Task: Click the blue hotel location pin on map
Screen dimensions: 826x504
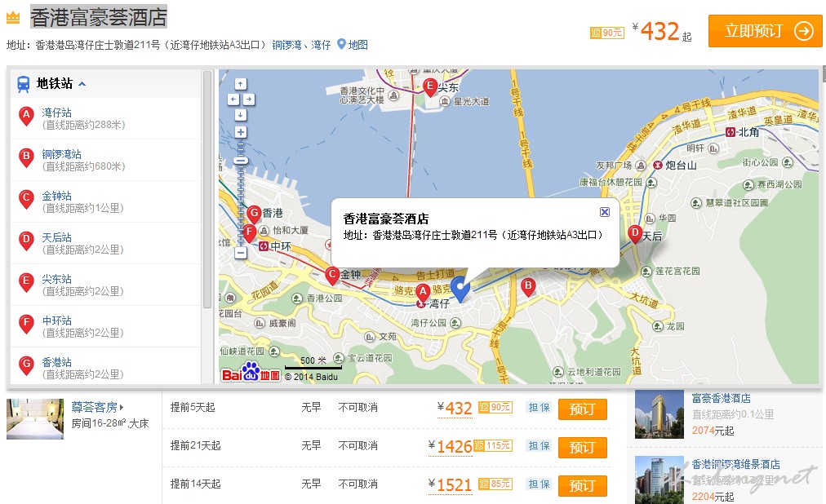Action: 460,289
